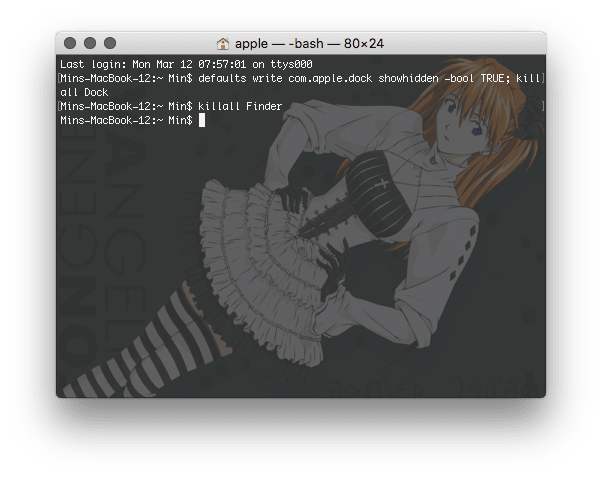
Task: Place cursor at the active prompt block
Action: pyautogui.click(x=202, y=120)
